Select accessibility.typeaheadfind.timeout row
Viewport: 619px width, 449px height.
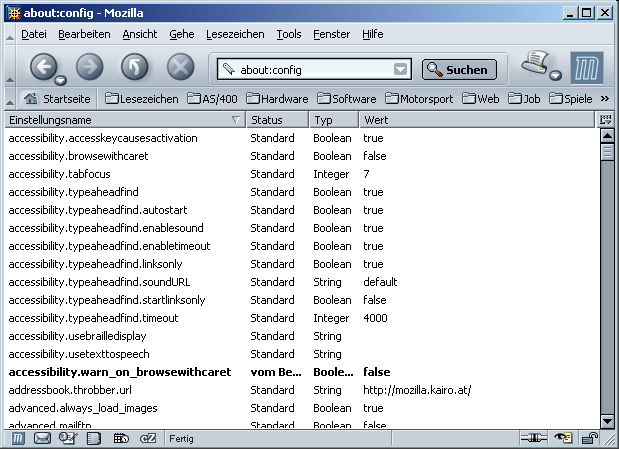[302, 318]
